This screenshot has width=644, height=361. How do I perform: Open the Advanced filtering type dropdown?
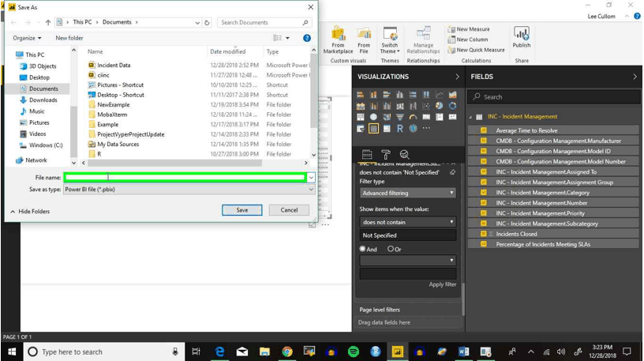pos(408,193)
